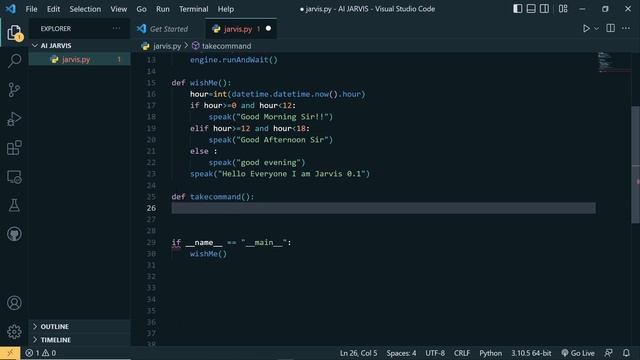Viewport: 640px width, 360px height.
Task: Open the Edit menu
Action: (53, 9)
